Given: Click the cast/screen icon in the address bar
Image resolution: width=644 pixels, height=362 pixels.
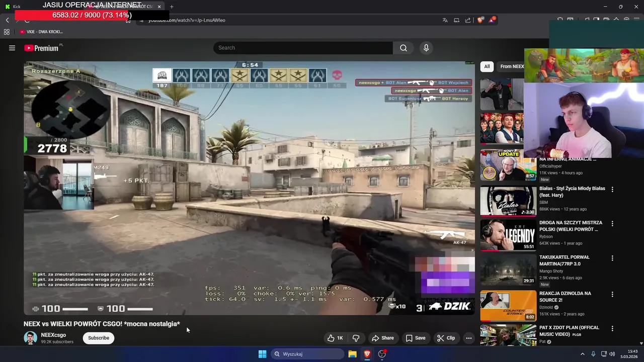Looking at the screenshot, I should 456,20.
